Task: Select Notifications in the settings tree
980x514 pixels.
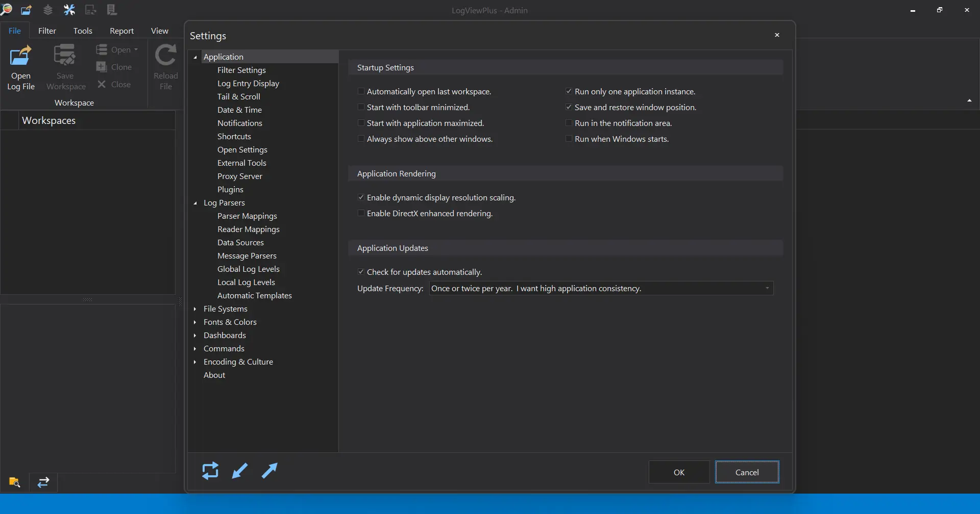Action: click(240, 123)
